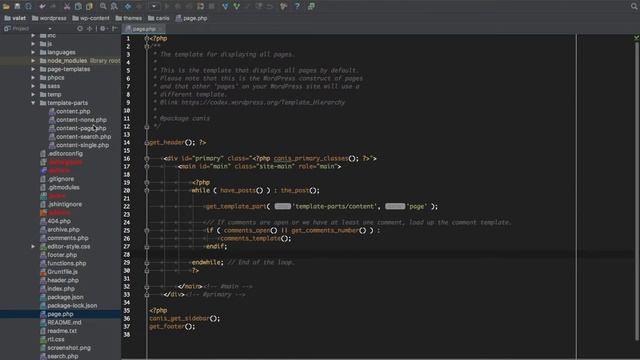This screenshot has width=640, height=360.
Task: Open the run configuration dropdown
Action: [154, 6]
